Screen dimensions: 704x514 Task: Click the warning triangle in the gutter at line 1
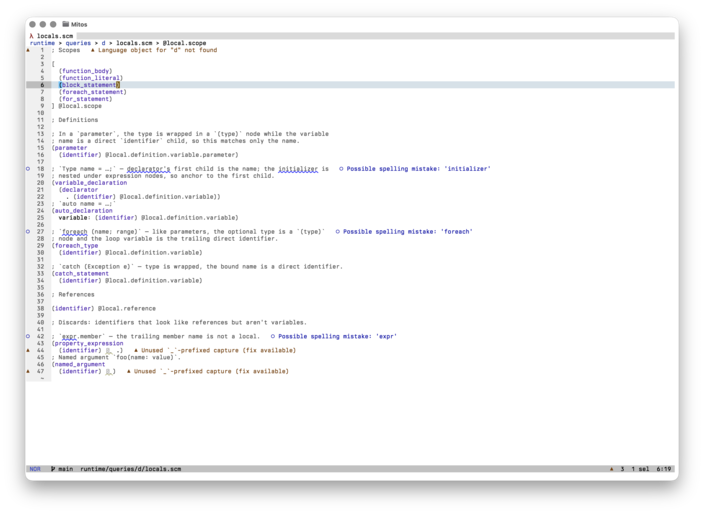pyautogui.click(x=28, y=50)
